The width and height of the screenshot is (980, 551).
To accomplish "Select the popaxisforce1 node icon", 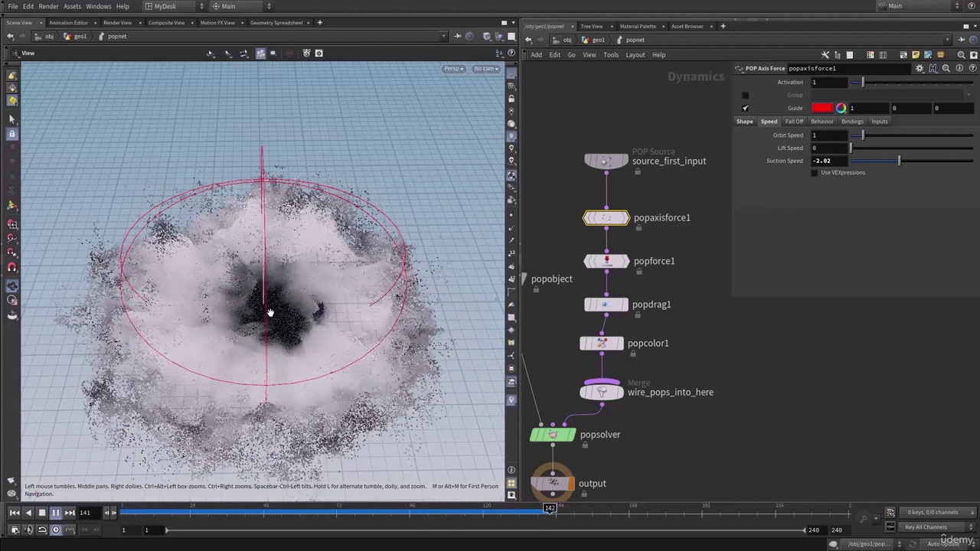I will pos(606,218).
